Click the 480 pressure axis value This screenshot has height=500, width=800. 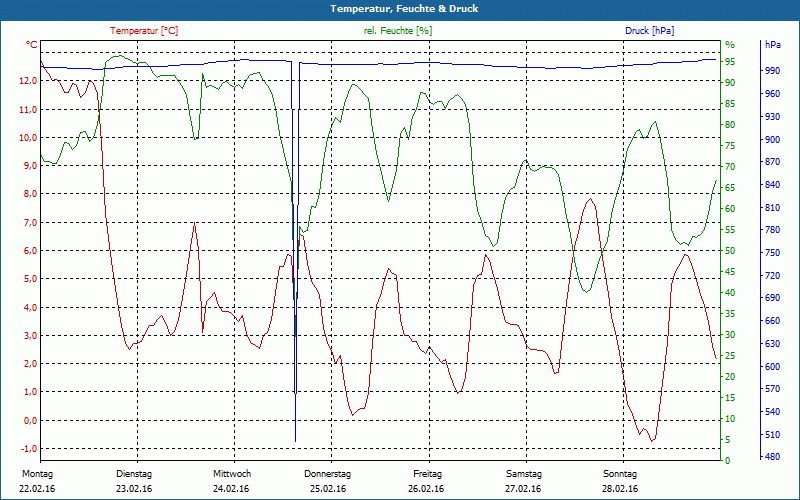[x=773, y=457]
